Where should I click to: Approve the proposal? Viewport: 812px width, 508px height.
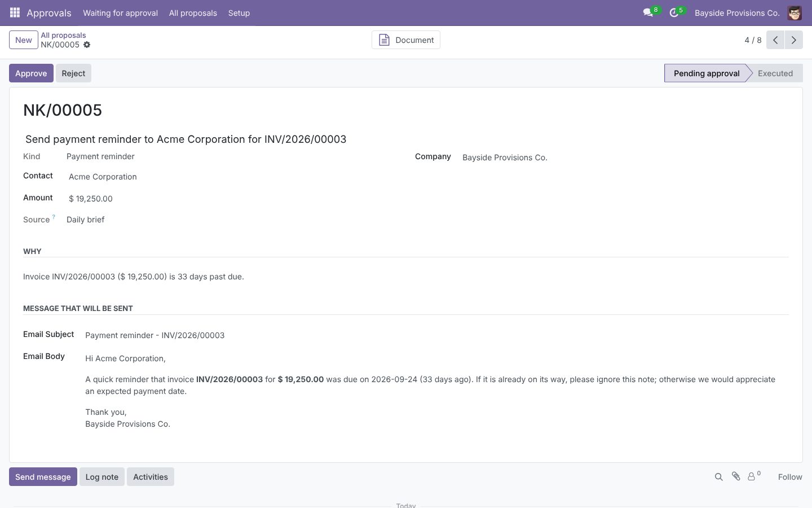pyautogui.click(x=31, y=73)
